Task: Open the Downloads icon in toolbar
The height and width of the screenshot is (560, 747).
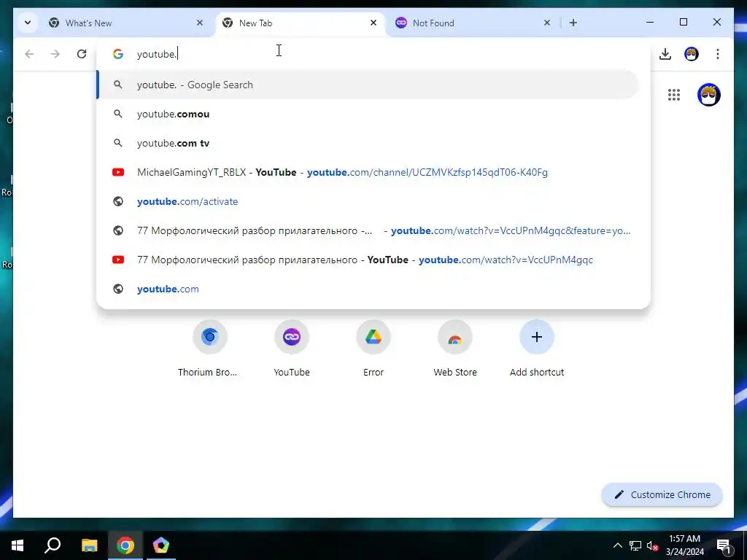Action: 665,54
